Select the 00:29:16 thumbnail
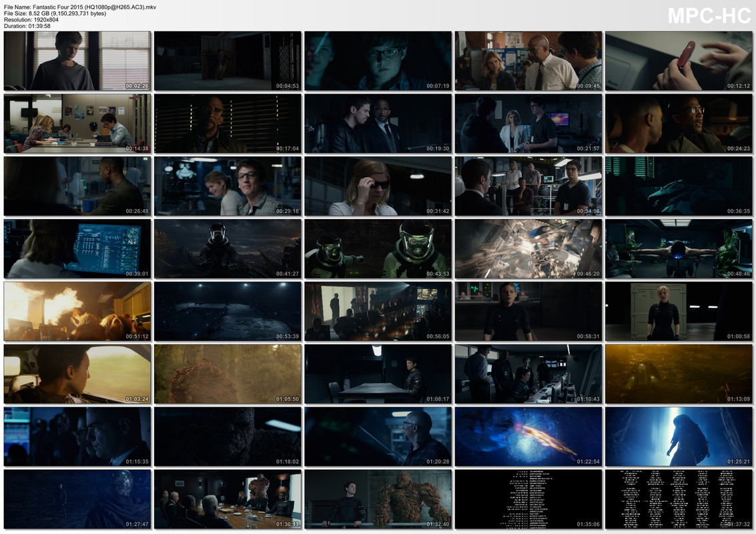The height and width of the screenshot is (534, 756). pos(228,186)
